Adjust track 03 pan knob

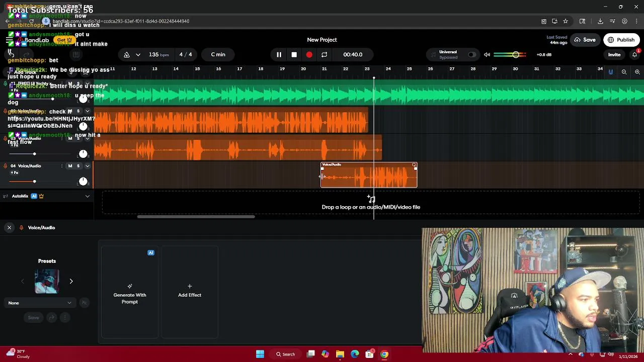point(83,153)
